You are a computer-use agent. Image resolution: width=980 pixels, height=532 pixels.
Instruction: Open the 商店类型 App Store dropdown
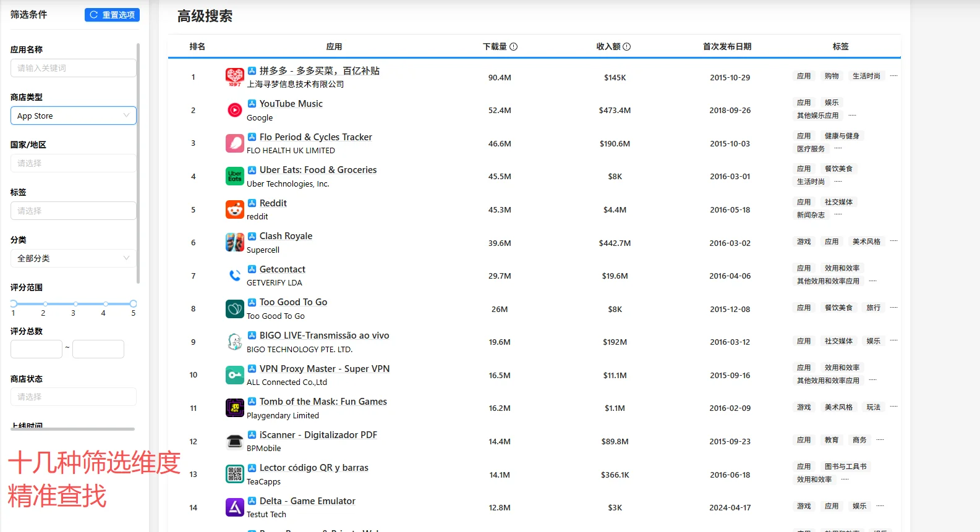pyautogui.click(x=73, y=116)
